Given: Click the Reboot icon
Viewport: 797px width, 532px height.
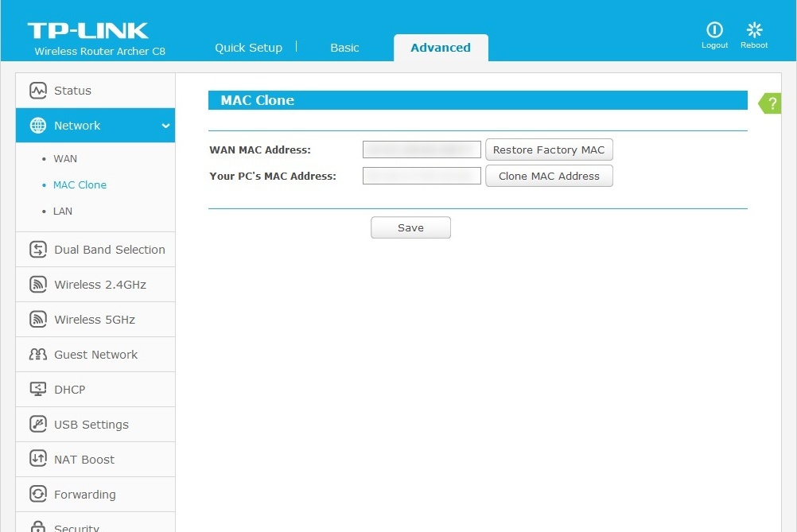Looking at the screenshot, I should coord(753,29).
